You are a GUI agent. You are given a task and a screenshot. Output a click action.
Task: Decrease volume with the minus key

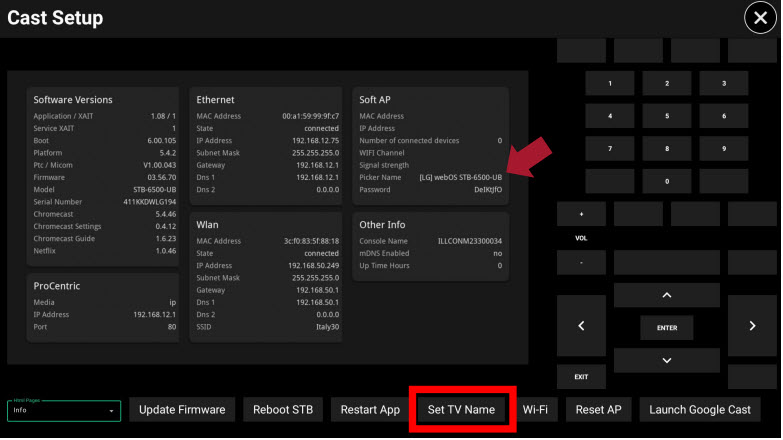pyautogui.click(x=581, y=263)
